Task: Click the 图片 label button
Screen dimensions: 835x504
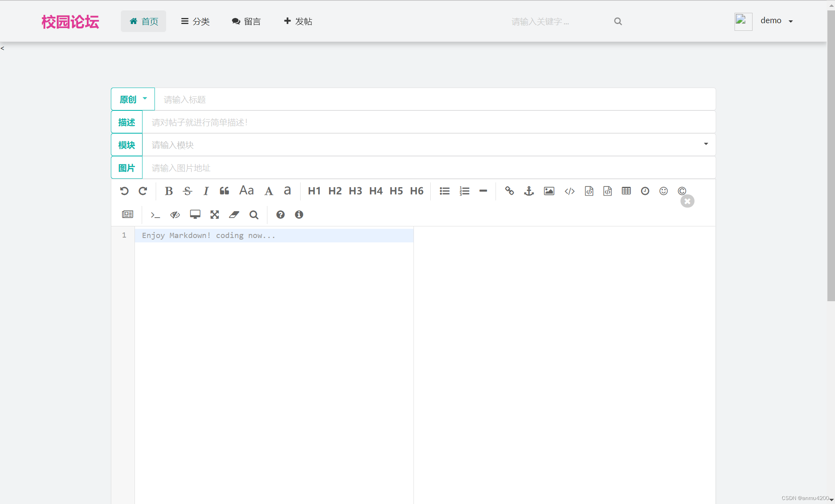Action: point(127,168)
